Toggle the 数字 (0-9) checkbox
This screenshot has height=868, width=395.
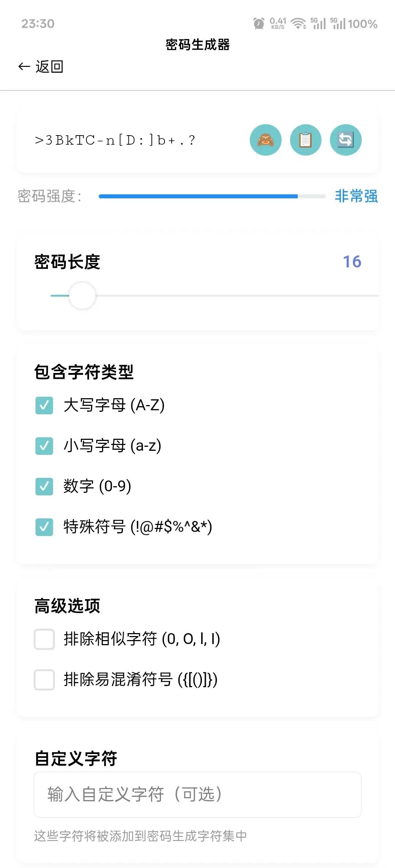coord(44,487)
